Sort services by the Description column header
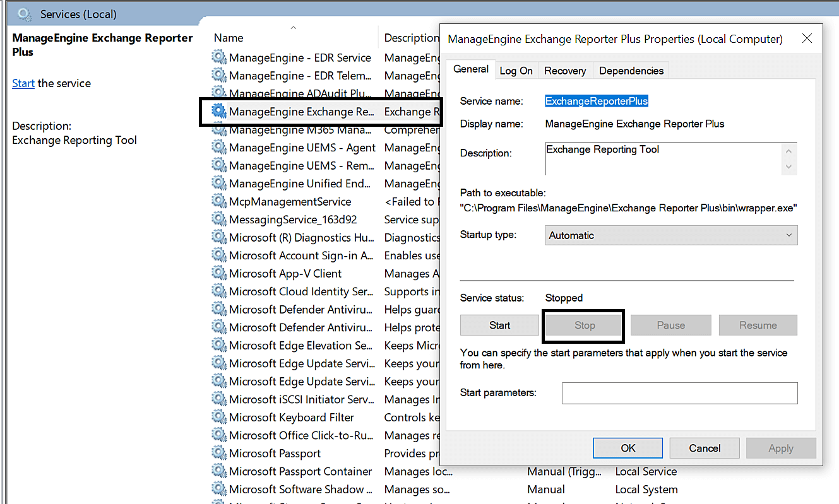The width and height of the screenshot is (839, 504). click(x=412, y=38)
